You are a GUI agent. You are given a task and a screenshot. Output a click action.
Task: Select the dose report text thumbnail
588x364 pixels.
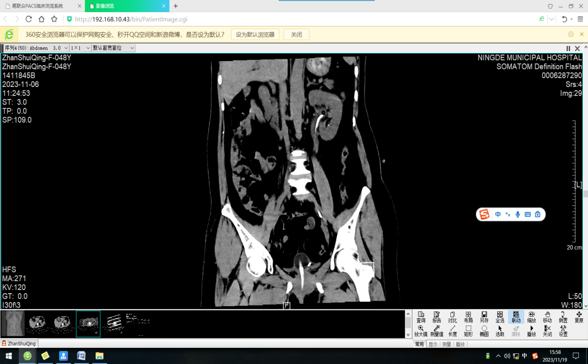coord(138,324)
